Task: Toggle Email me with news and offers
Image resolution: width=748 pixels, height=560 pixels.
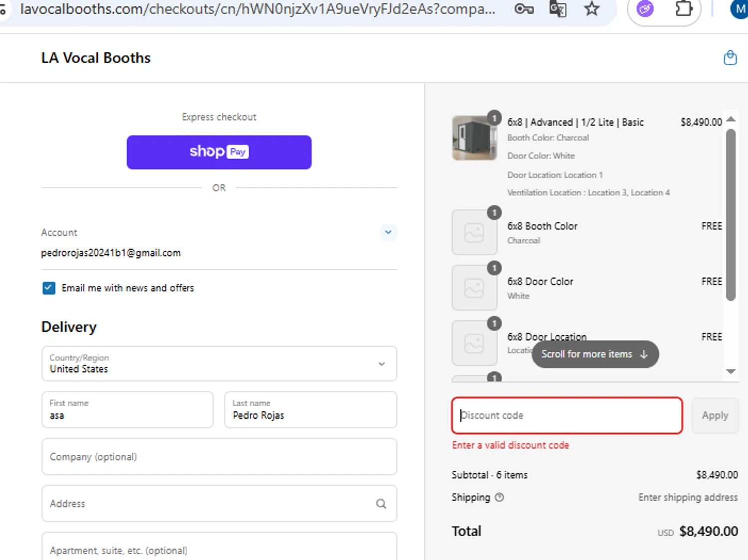Action: (x=49, y=288)
